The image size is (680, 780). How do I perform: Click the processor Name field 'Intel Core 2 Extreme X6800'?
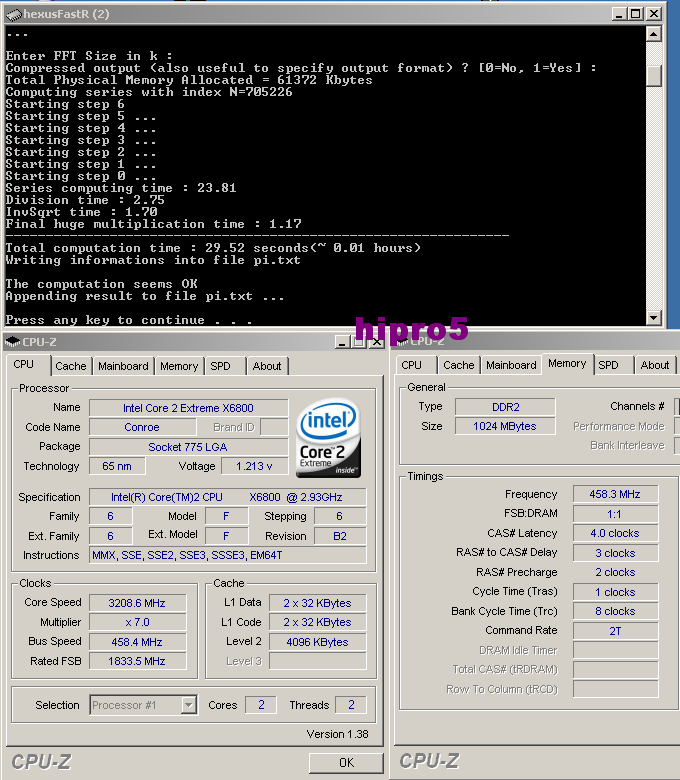point(189,408)
